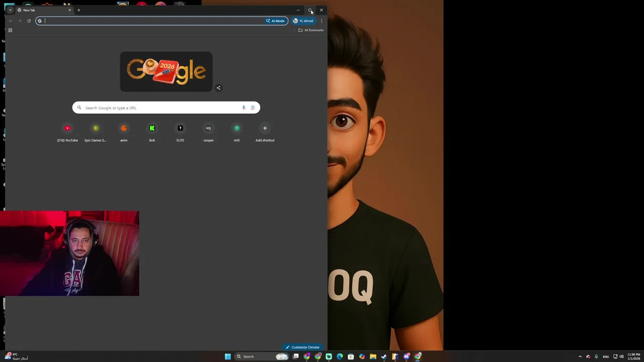
Task: Search by image with Google Lens icon
Action: (x=253, y=108)
